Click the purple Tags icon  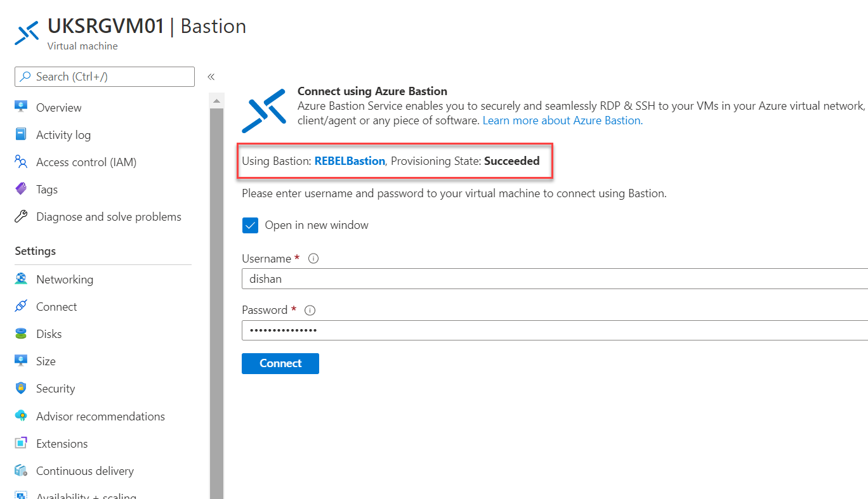21,189
